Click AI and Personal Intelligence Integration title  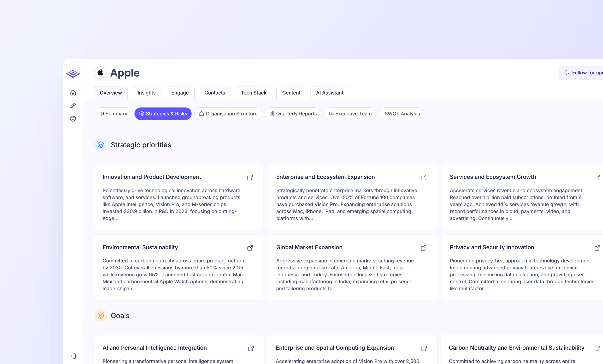pos(155,348)
